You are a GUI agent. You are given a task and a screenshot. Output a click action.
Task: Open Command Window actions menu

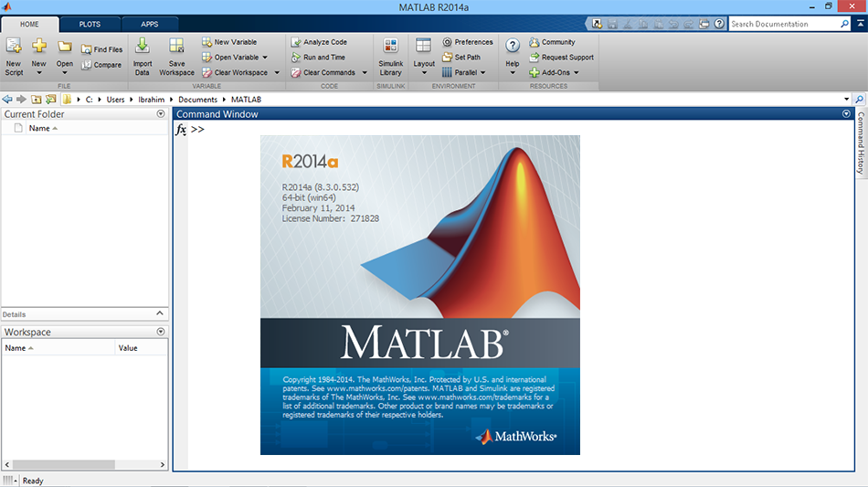point(846,114)
